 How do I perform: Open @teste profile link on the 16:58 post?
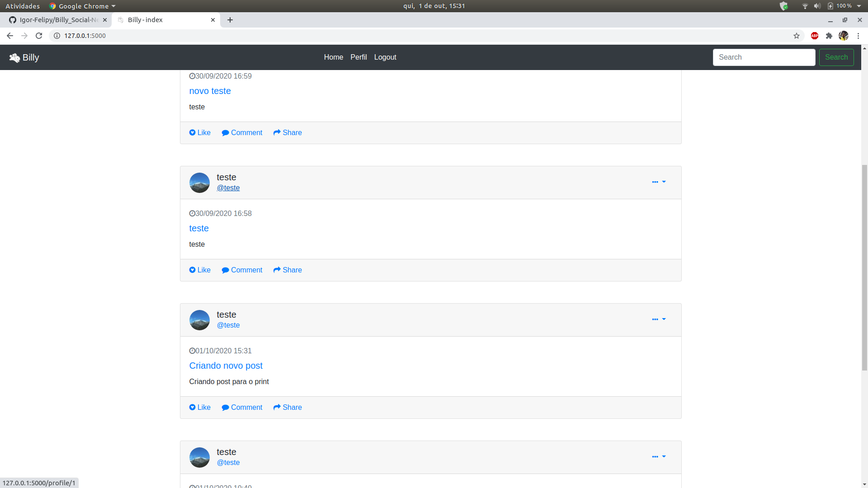coord(228,188)
